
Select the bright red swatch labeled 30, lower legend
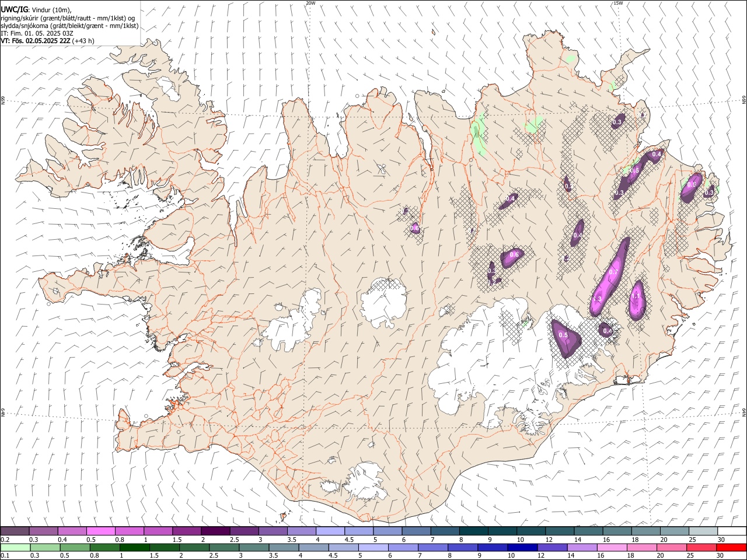[731, 547]
